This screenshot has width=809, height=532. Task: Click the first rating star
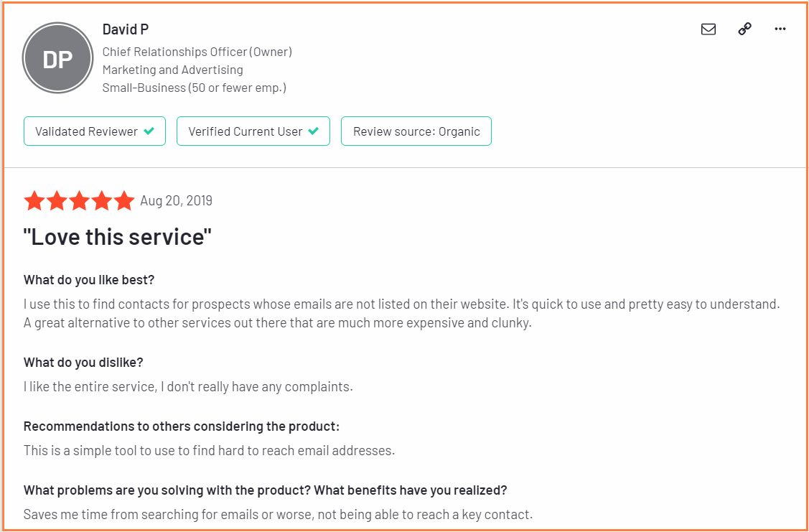[34, 200]
